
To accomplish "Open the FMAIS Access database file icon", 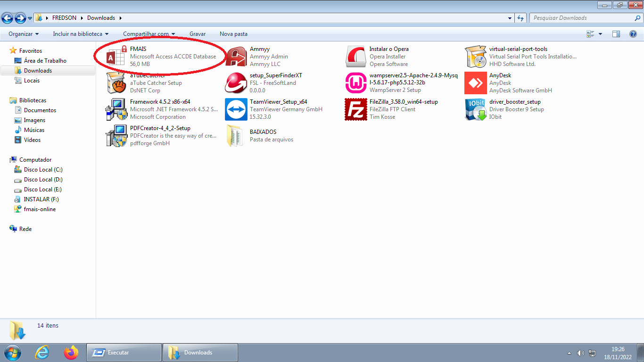I will [116, 57].
